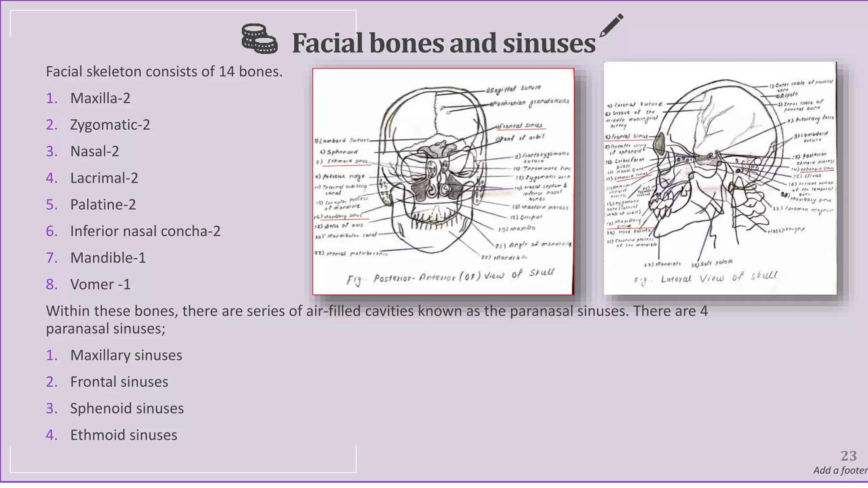Click the underlined 'Frontal sinus' label in lateral diagram
This screenshot has height=488, width=868.
(x=626, y=136)
